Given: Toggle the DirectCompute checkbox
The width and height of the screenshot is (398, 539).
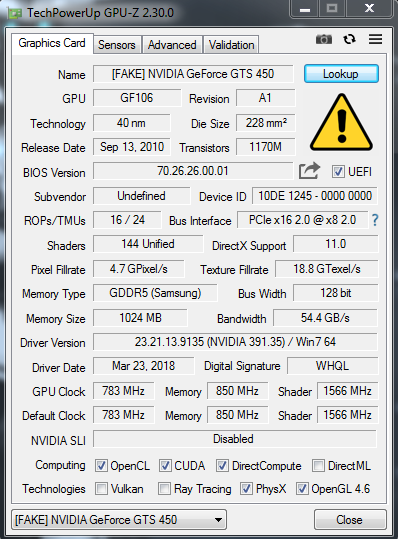Looking at the screenshot, I should click(222, 466).
